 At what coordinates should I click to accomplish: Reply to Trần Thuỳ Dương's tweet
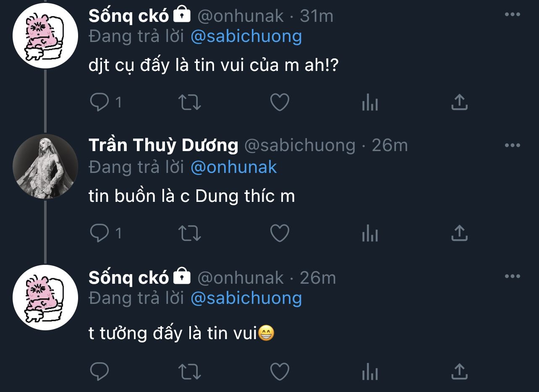[99, 233]
